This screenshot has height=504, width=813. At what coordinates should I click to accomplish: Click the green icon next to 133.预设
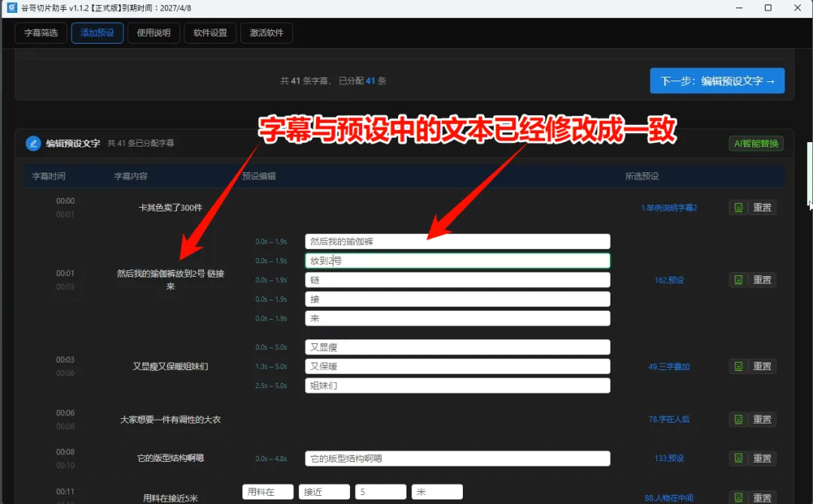(x=738, y=458)
